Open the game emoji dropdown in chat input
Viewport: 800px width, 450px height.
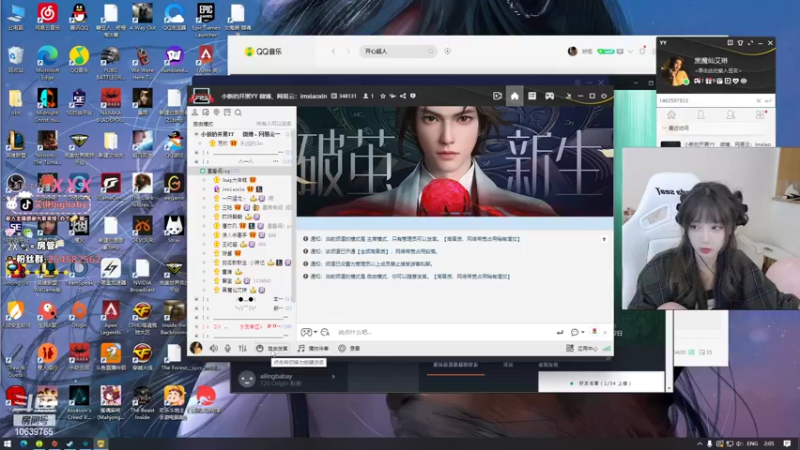coord(309,332)
